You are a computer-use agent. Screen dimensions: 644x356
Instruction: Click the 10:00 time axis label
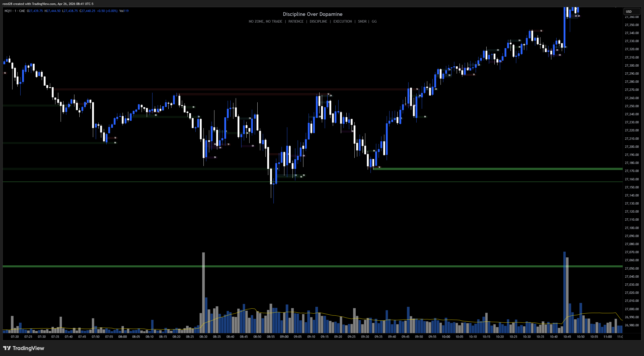(x=446, y=337)
